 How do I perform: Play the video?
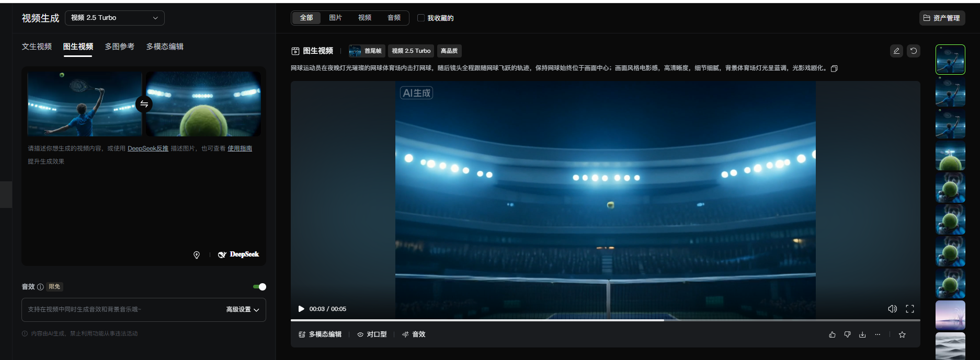pos(301,309)
